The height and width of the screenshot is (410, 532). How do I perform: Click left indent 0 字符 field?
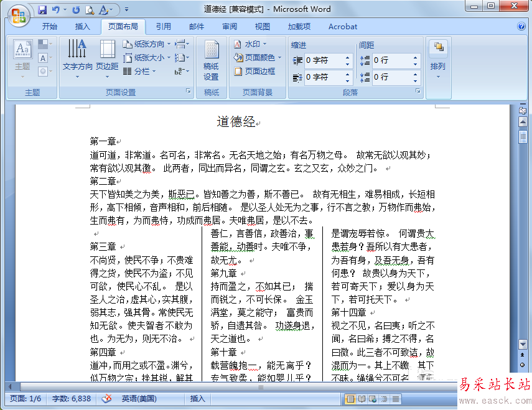click(x=324, y=60)
